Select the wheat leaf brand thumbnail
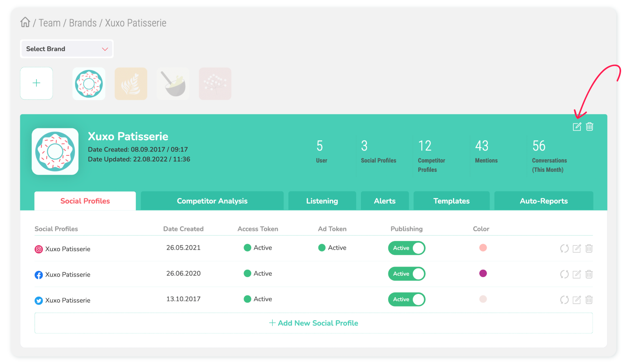The image size is (627, 364). pyautogui.click(x=131, y=84)
